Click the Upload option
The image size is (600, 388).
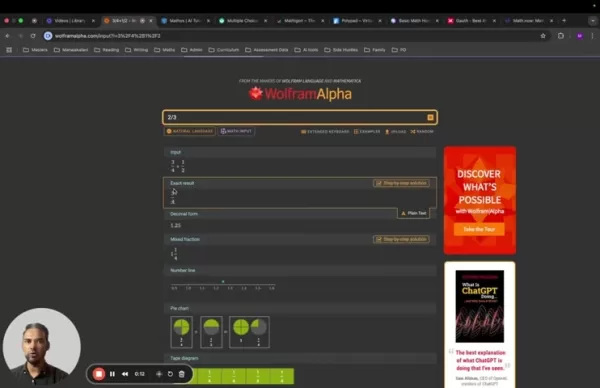click(x=395, y=132)
